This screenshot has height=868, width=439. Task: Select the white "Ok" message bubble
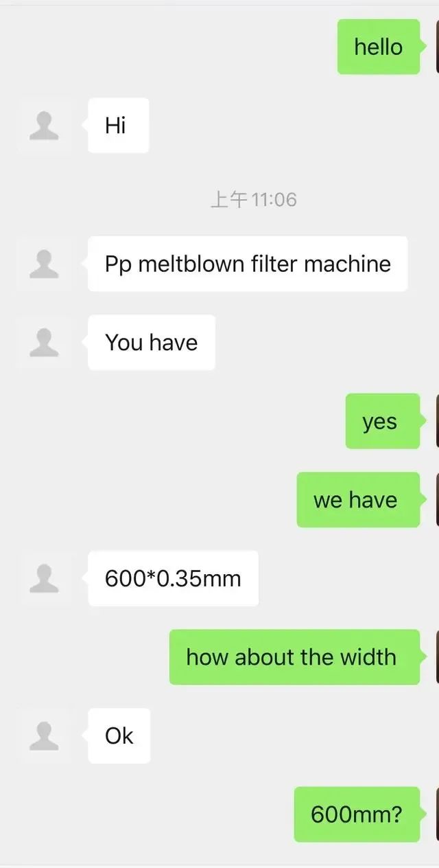[119, 735]
